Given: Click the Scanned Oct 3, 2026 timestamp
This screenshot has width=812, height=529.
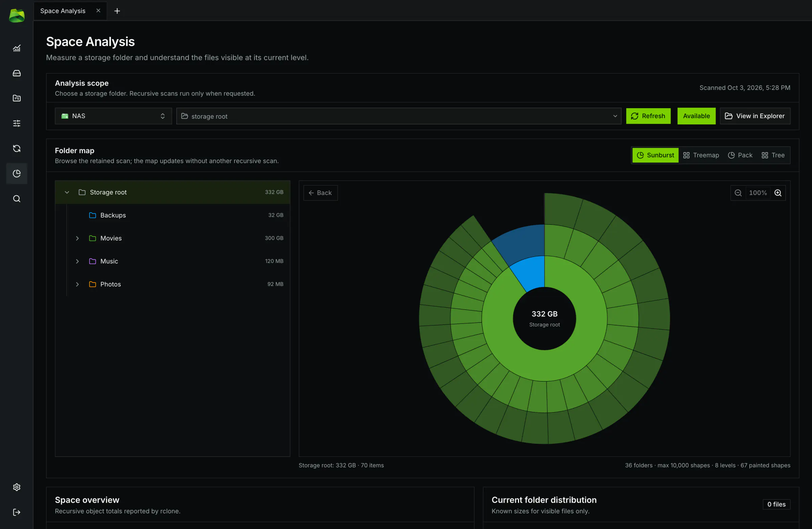Looking at the screenshot, I should point(745,88).
